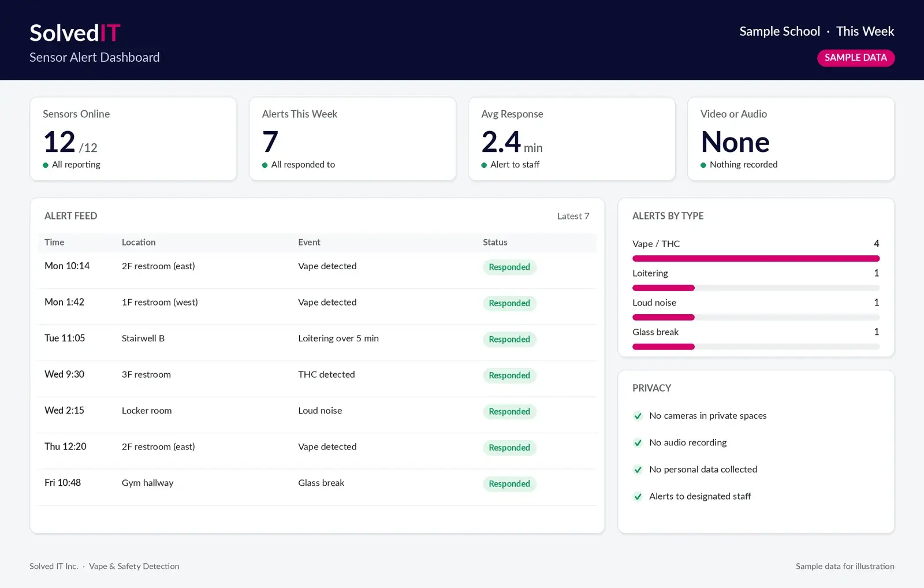This screenshot has height=588, width=924.
Task: Select the Thu 12:20 time cell
Action: [65, 446]
